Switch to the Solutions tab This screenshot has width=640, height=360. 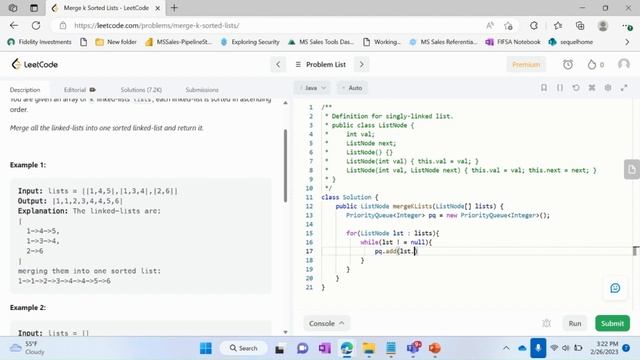pos(141,90)
